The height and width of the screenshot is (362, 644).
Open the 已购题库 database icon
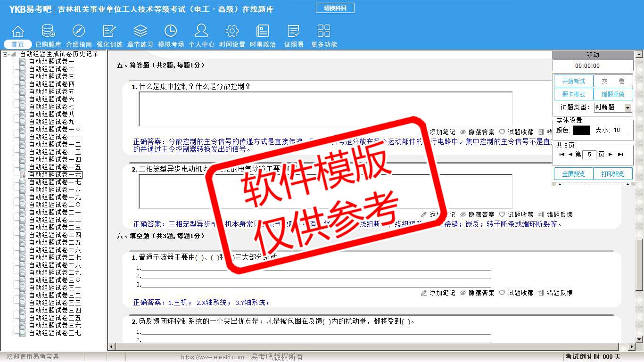coord(48,32)
